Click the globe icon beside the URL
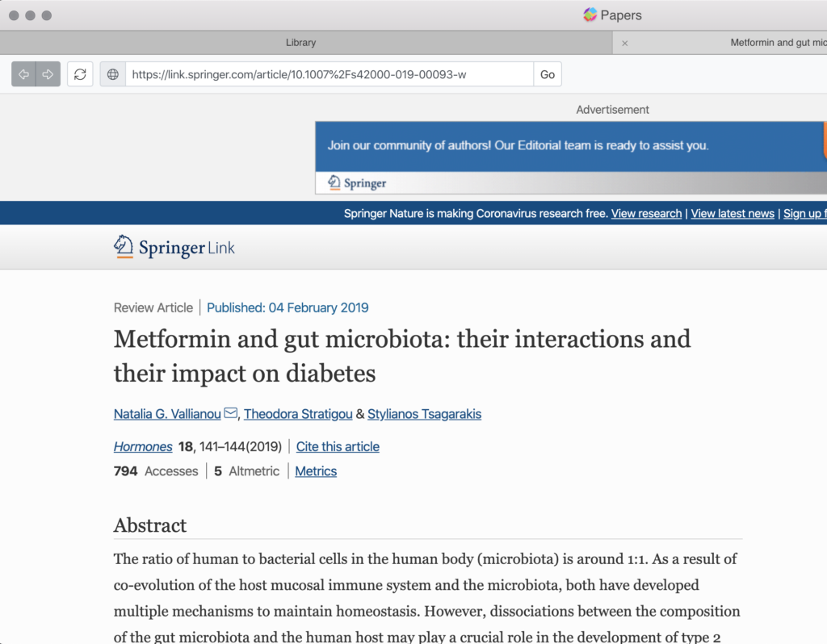The height and width of the screenshot is (644, 827). (x=113, y=74)
